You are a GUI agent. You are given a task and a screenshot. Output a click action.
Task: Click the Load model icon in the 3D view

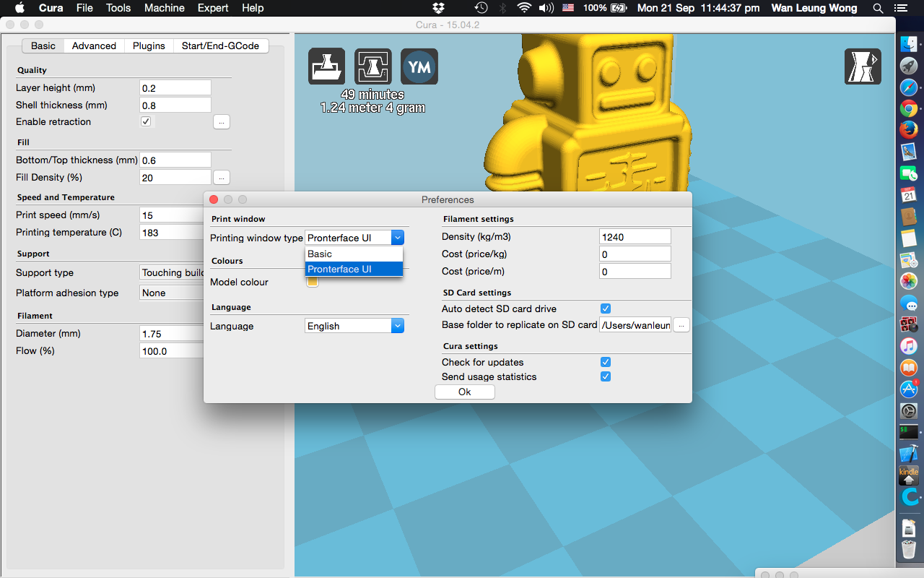point(326,66)
